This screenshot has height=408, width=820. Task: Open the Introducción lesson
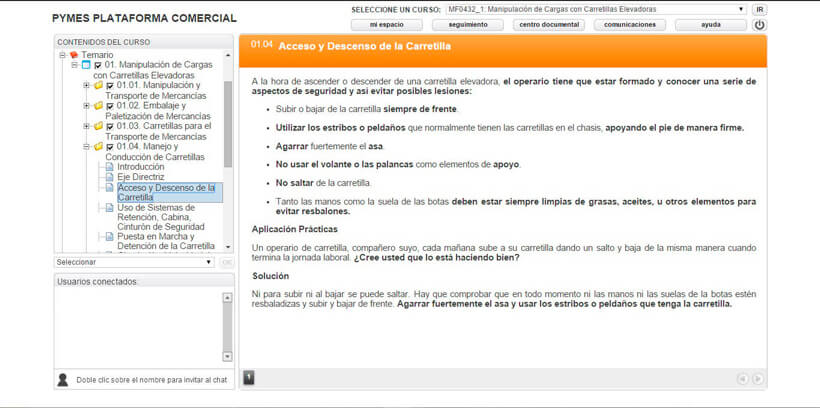(141, 167)
